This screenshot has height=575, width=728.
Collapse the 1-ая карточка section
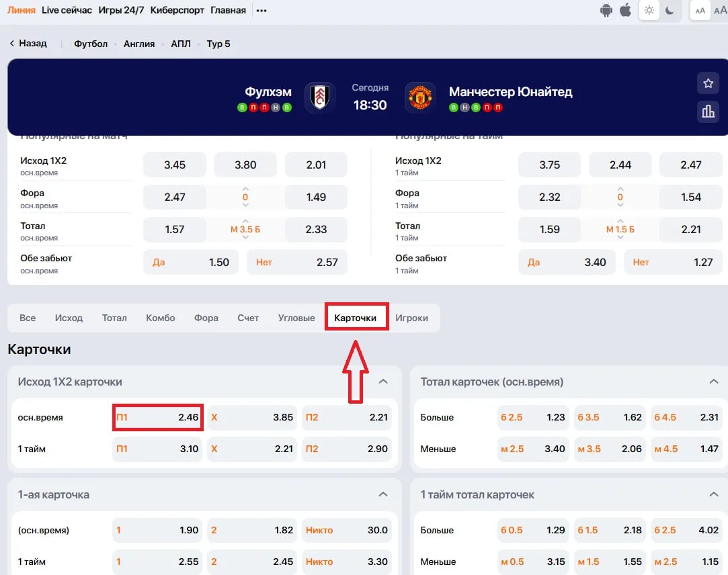pos(383,494)
